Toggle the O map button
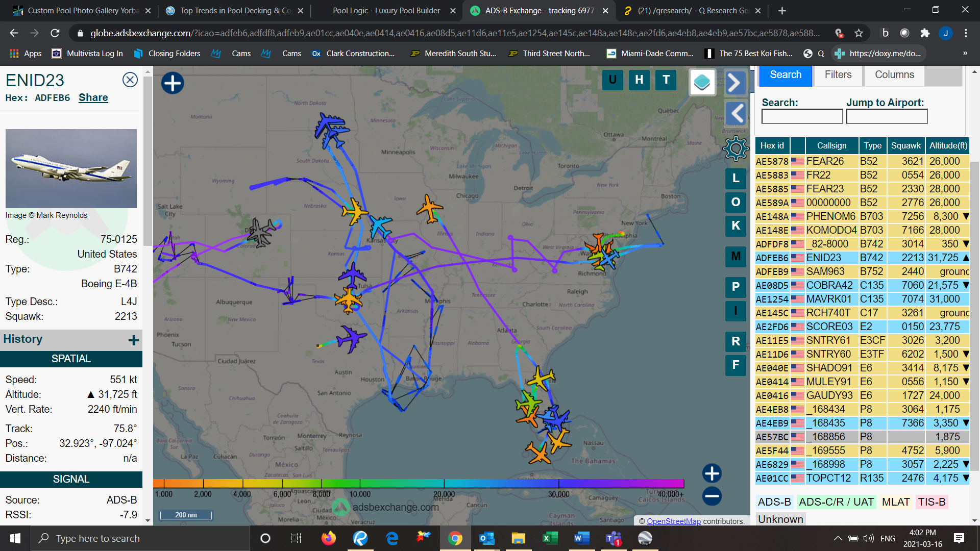The image size is (980, 551). 736,202
